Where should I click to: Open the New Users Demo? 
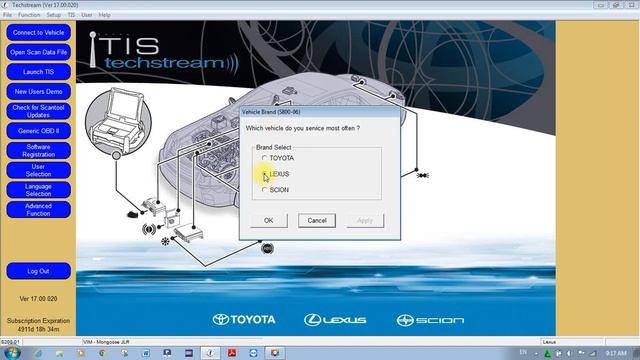tap(38, 91)
